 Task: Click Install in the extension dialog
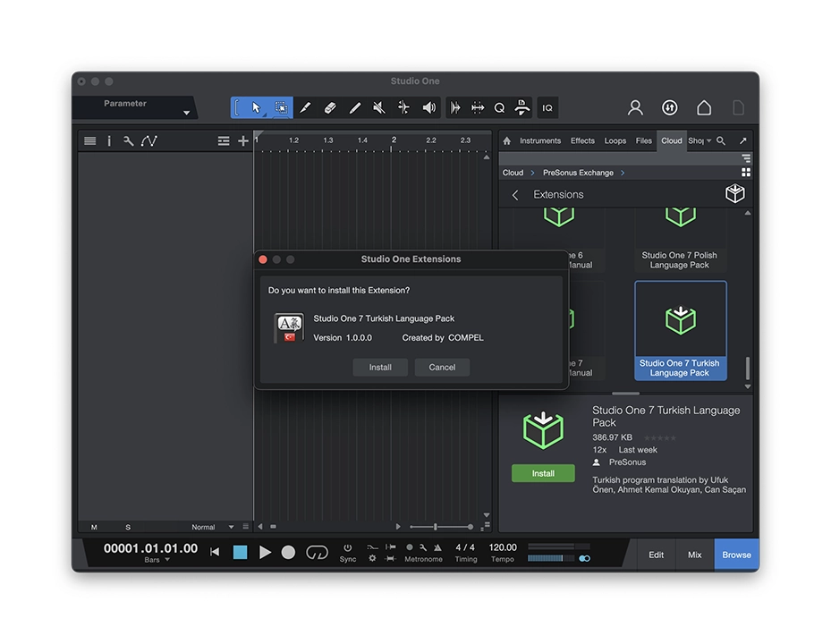380,367
